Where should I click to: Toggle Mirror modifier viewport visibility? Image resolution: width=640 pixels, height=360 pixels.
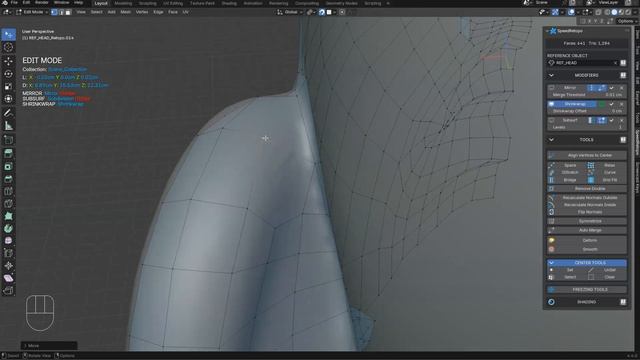[551, 88]
